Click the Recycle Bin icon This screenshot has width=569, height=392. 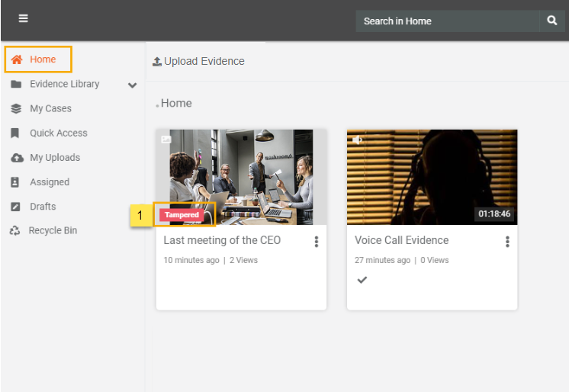pyautogui.click(x=15, y=231)
